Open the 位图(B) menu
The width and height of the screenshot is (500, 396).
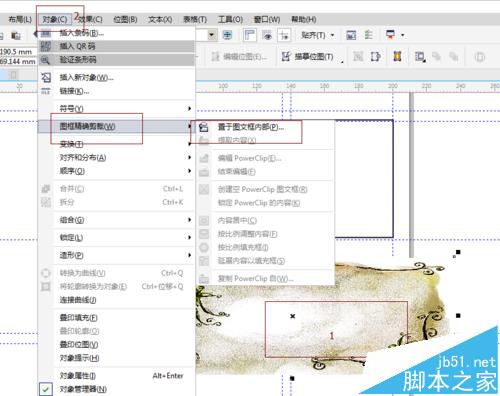(x=125, y=19)
